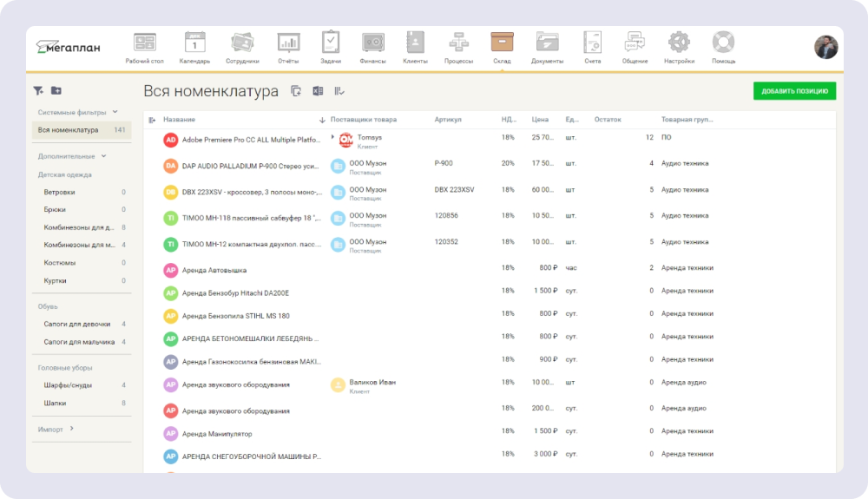868x499 pixels.
Task: Switch to the Клиенты module
Action: (415, 43)
